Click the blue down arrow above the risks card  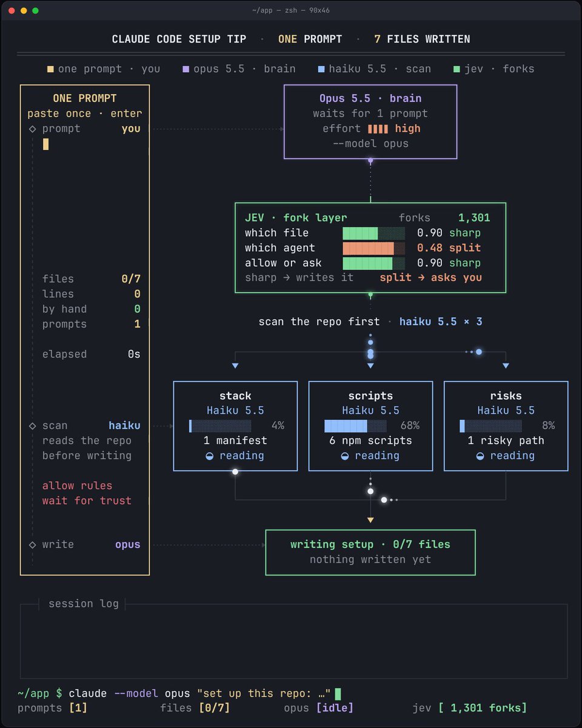[x=506, y=366]
